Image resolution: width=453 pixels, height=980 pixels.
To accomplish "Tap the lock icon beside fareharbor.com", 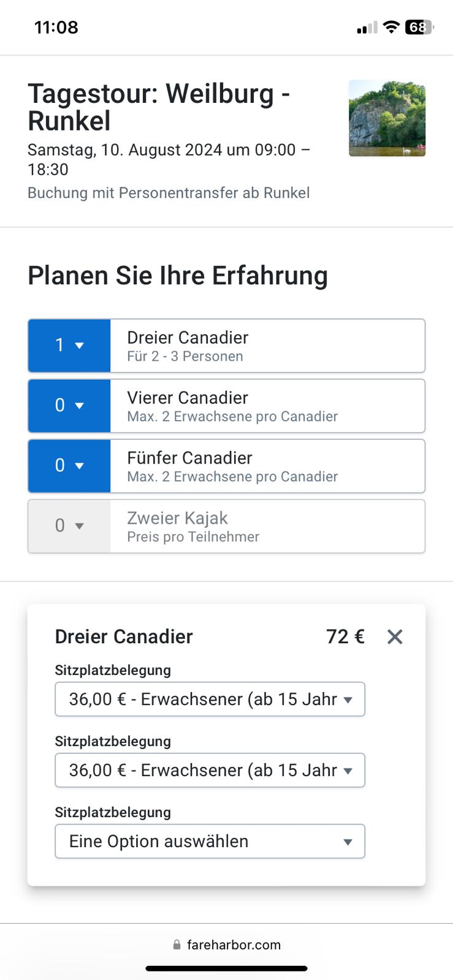I will (x=177, y=945).
